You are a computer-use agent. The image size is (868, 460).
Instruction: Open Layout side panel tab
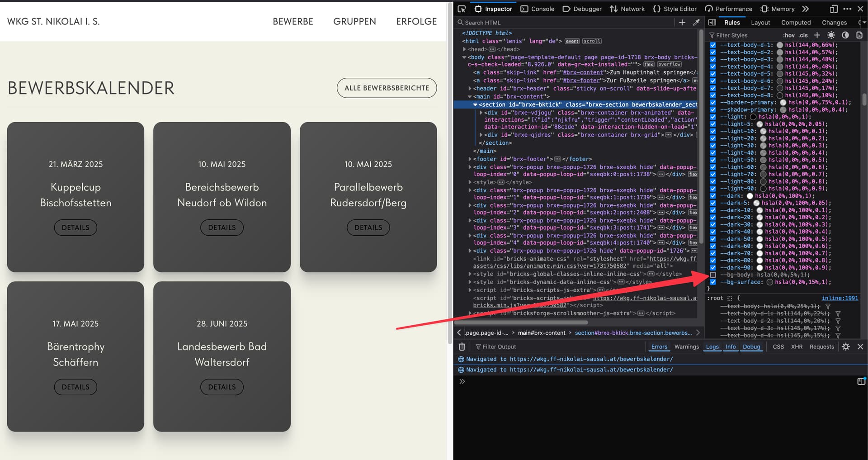coord(760,22)
